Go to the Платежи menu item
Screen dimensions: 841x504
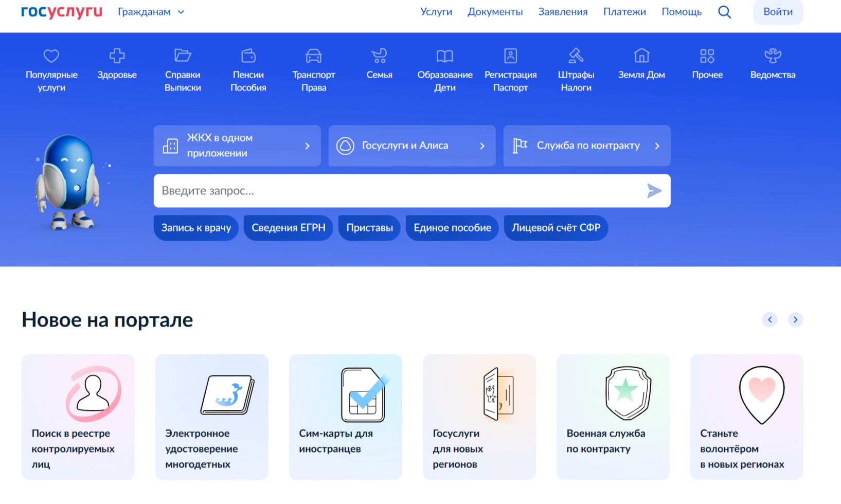624,12
